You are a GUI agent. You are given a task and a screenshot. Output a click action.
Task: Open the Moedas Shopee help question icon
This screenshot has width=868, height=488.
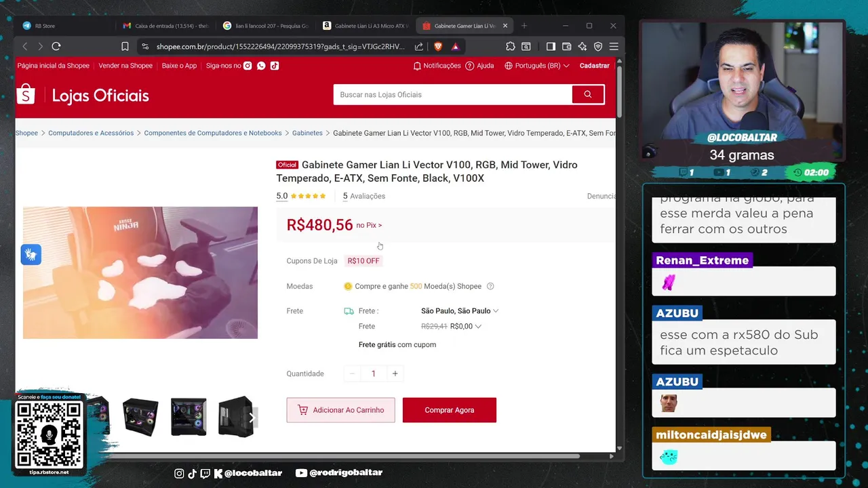(490, 286)
